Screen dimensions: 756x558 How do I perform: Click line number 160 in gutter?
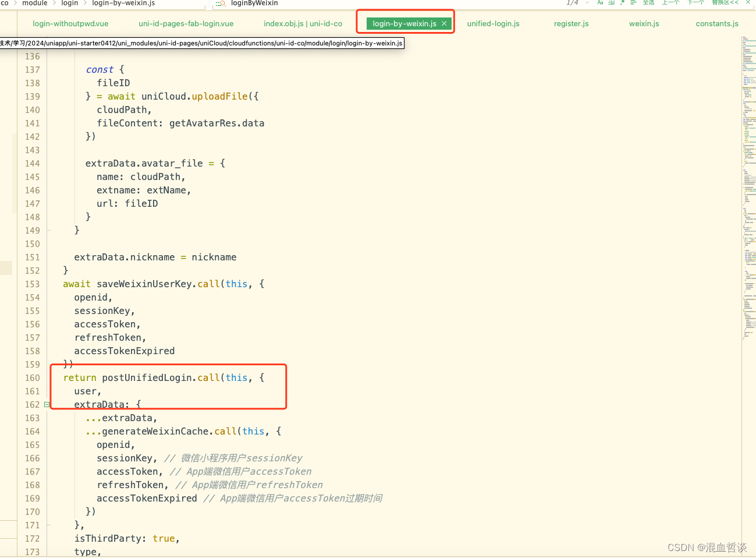tap(33, 378)
